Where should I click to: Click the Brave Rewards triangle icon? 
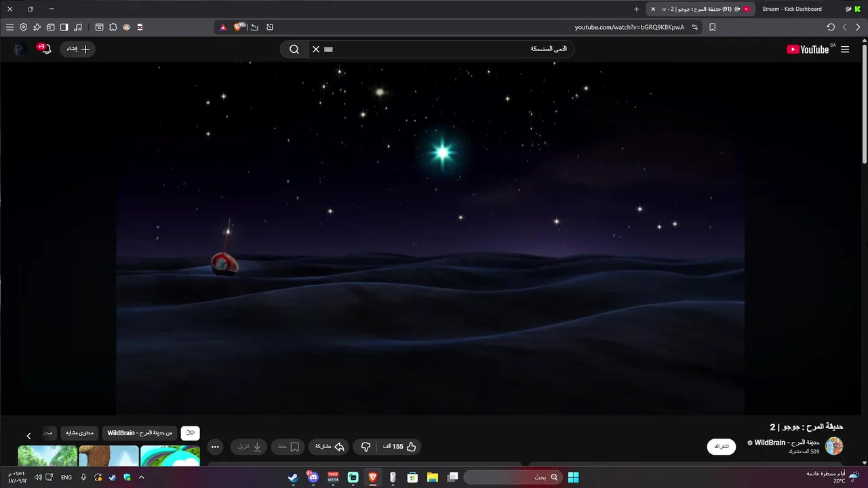(x=222, y=27)
